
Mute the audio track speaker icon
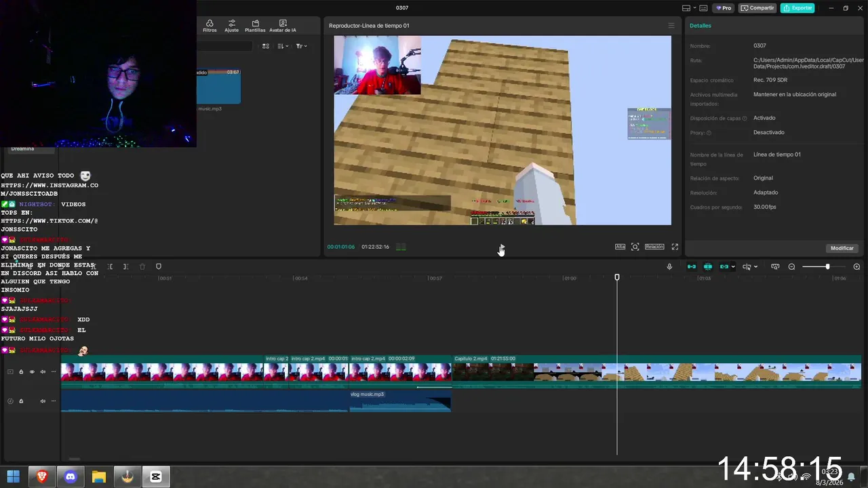click(x=43, y=401)
